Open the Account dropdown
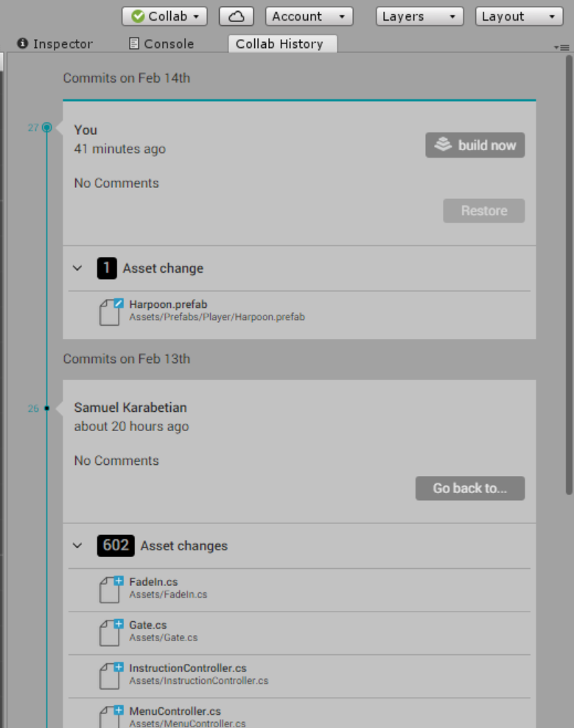Screen dimensions: 574x728 (x=308, y=16)
